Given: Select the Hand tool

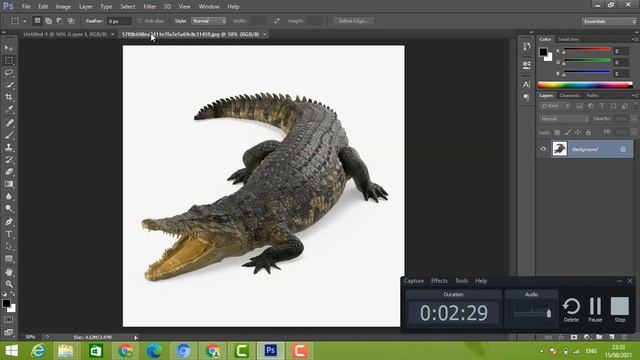Looking at the screenshot, I should pyautogui.click(x=9, y=272).
